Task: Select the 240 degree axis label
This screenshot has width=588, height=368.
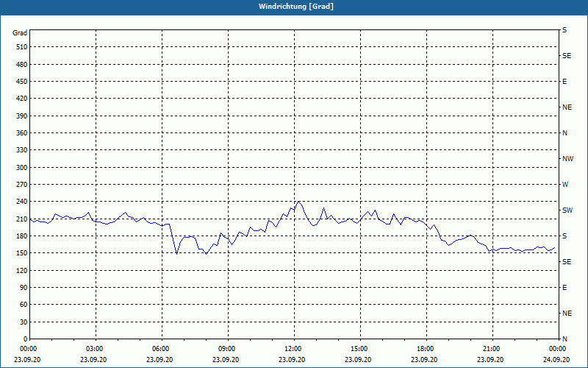Action: [x=22, y=202]
